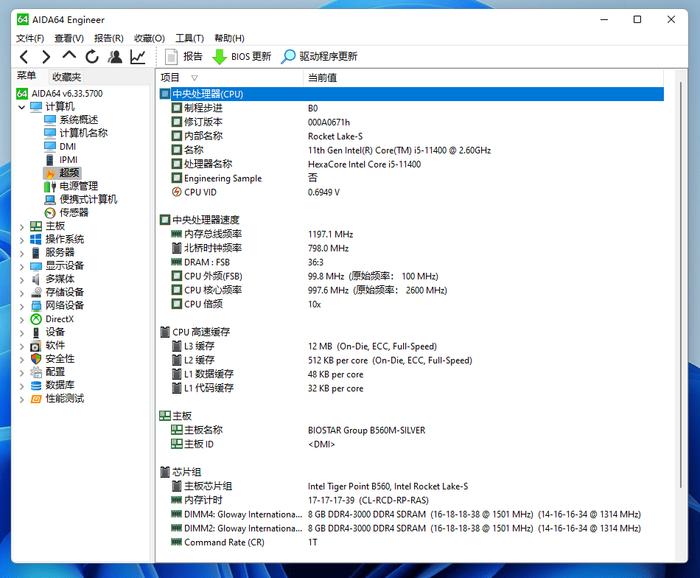700x578 pixels.
Task: Expand the 多媒体 tree node
Action: 21,280
